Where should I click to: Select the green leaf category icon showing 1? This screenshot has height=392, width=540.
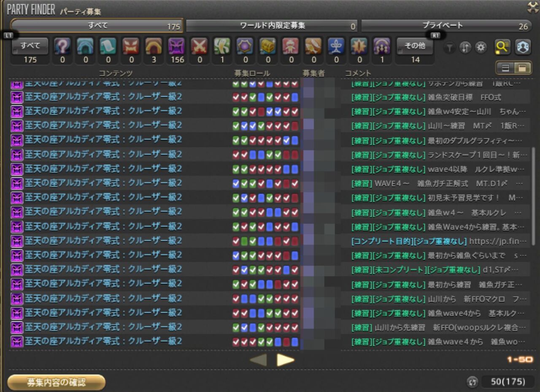tap(222, 46)
